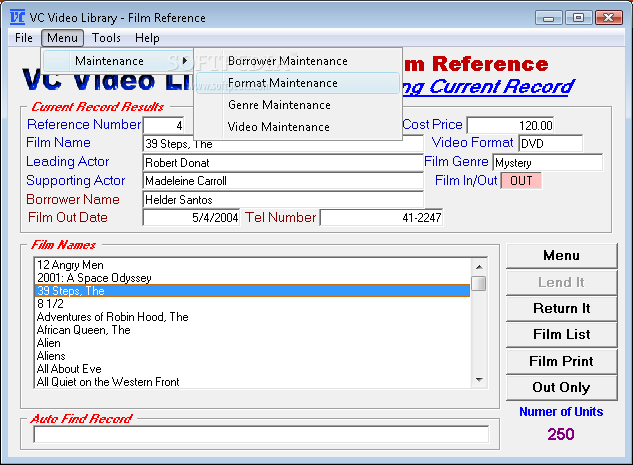Choose Video Maintenance from submenu
Image resolution: width=633 pixels, height=465 pixels.
298,127
